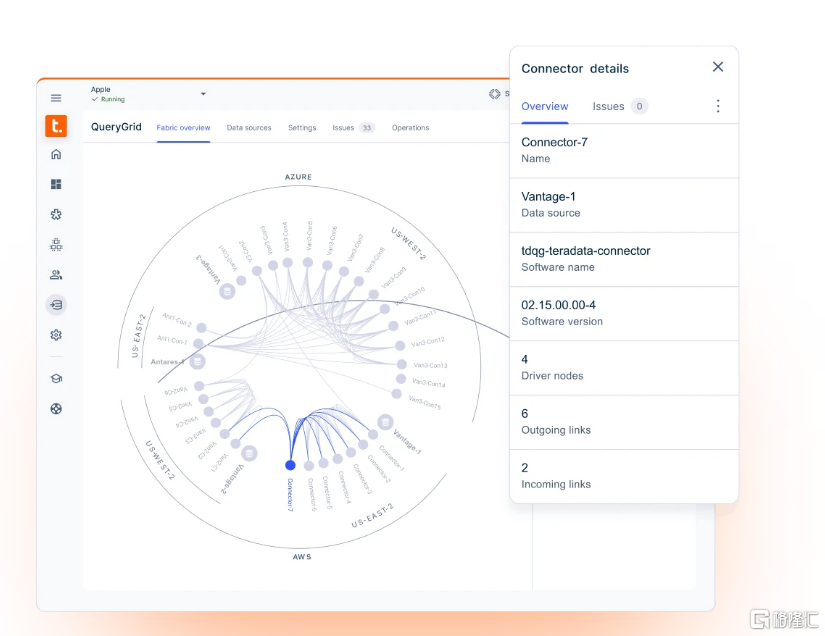Go to Home in sidebar
This screenshot has height=636, width=825.
pyautogui.click(x=56, y=154)
